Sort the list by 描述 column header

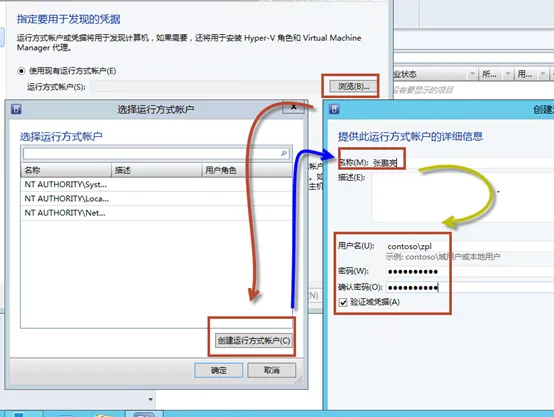(157, 170)
